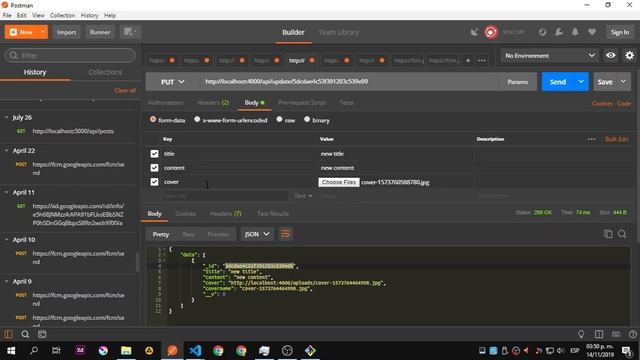Open environment quick look eye icon
This screenshot has height=360, width=640.
point(611,55)
